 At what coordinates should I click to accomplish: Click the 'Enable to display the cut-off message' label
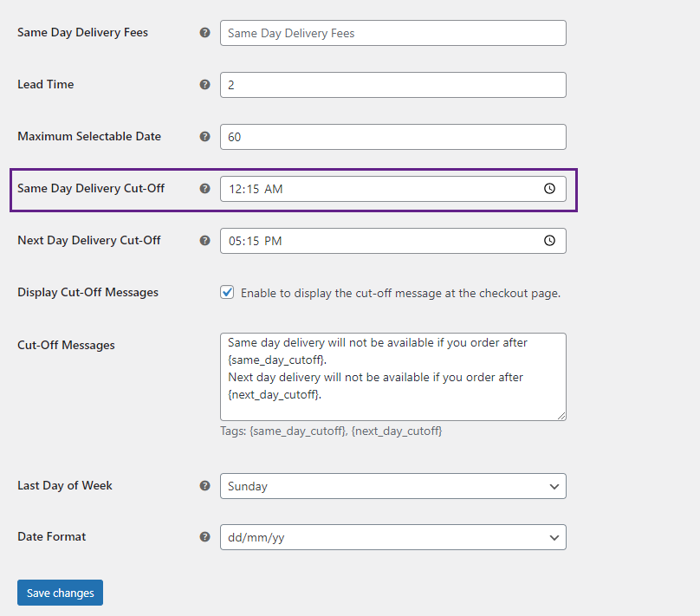pos(400,293)
